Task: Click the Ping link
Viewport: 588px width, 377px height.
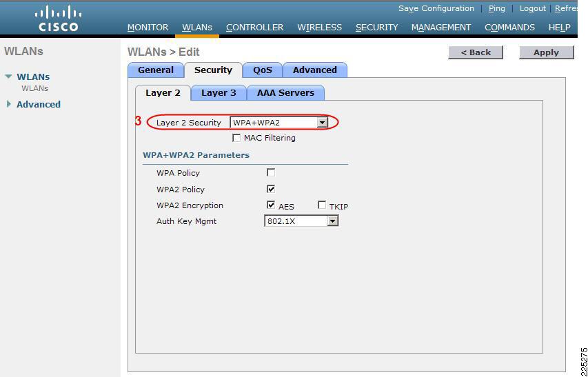Action: (497, 8)
